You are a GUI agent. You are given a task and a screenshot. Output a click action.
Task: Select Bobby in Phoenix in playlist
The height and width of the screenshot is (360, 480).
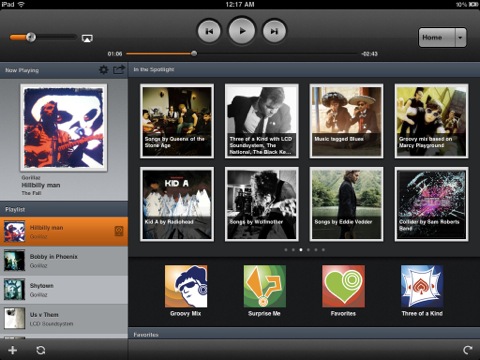(x=64, y=261)
